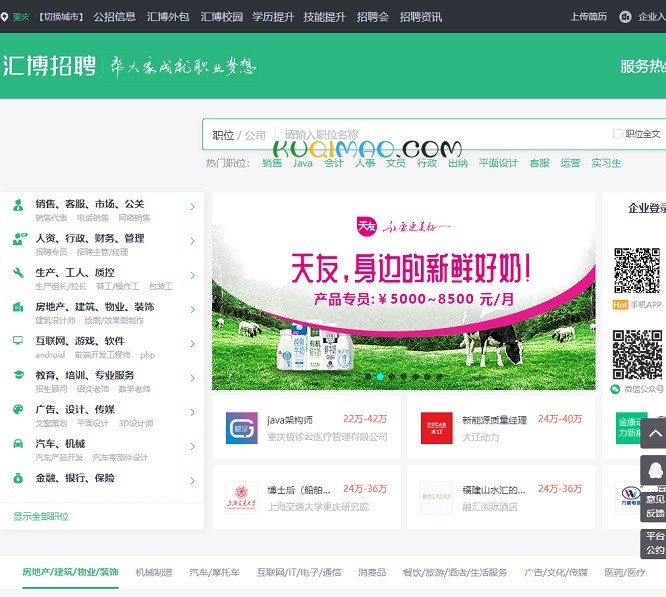Tick the 职位全文 checkbox
The height and width of the screenshot is (597, 666).
(618, 134)
